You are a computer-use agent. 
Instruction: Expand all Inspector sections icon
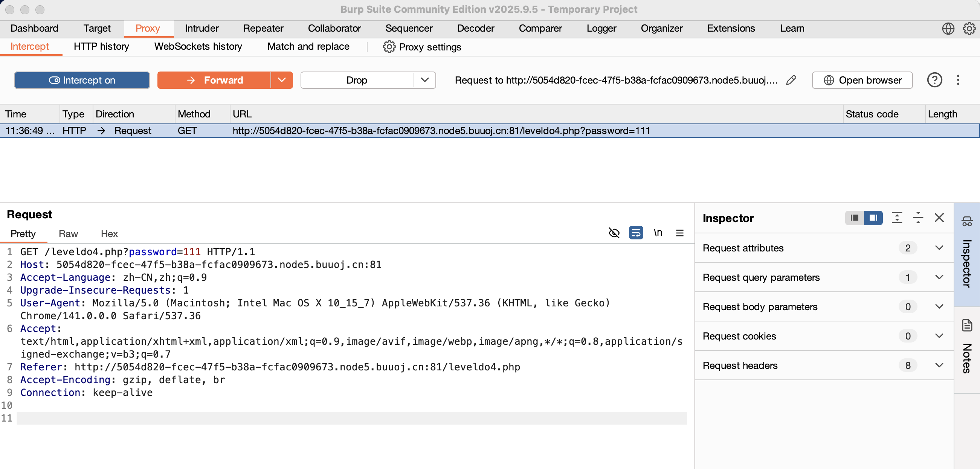tap(897, 218)
